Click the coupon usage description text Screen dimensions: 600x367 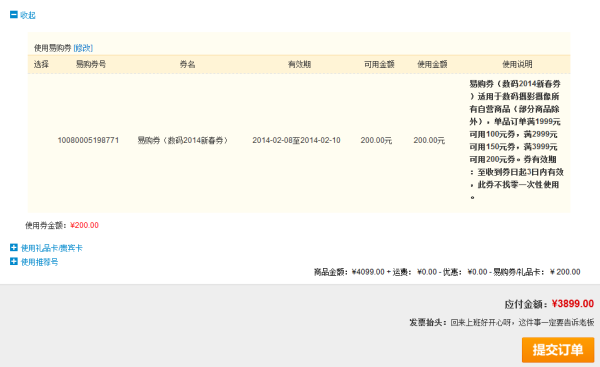[517, 140]
